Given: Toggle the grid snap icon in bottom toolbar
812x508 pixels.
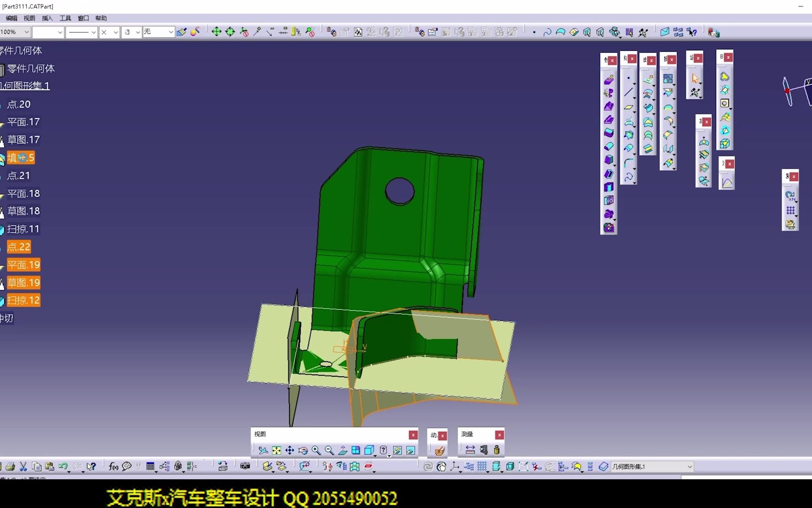Looking at the screenshot, I should [x=482, y=467].
